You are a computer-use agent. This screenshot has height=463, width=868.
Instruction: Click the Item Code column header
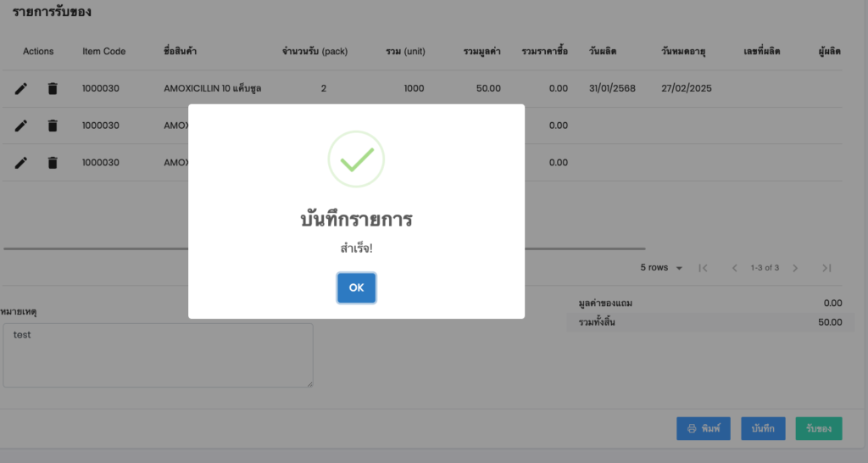point(103,52)
